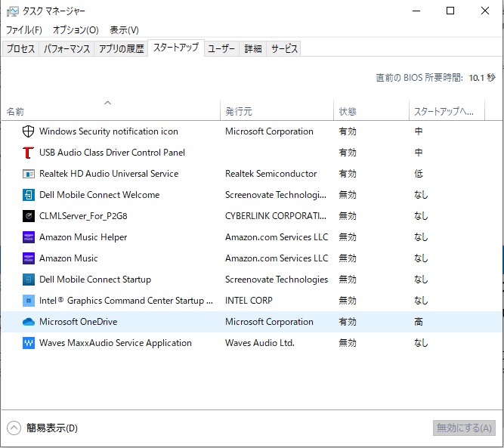Click the Dell Mobile Connect Welcome icon
This screenshot has width=504, height=448.
28,195
